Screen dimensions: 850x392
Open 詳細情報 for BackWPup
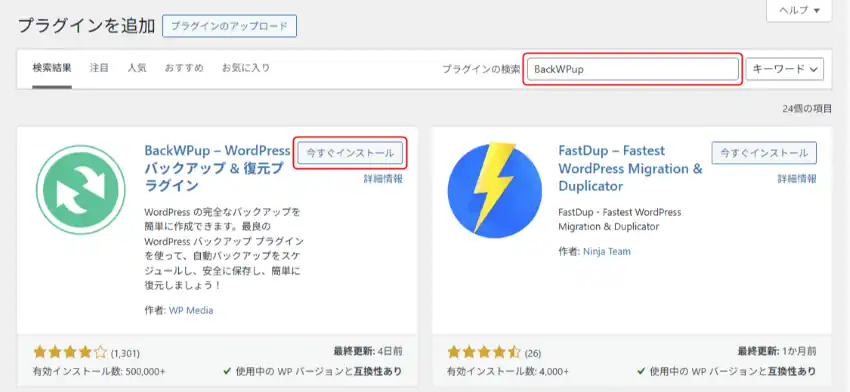(383, 179)
